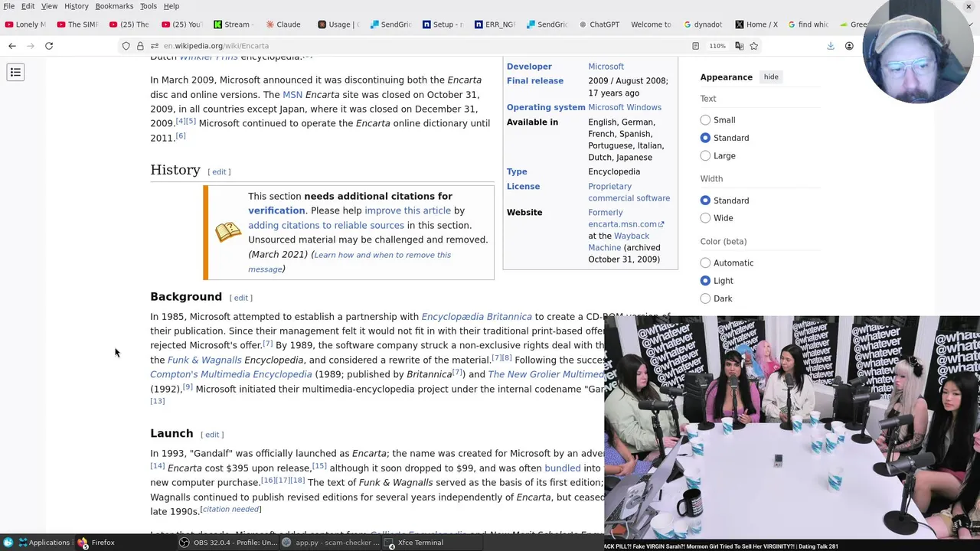Open the Help menu
980x551 pixels.
point(171,6)
